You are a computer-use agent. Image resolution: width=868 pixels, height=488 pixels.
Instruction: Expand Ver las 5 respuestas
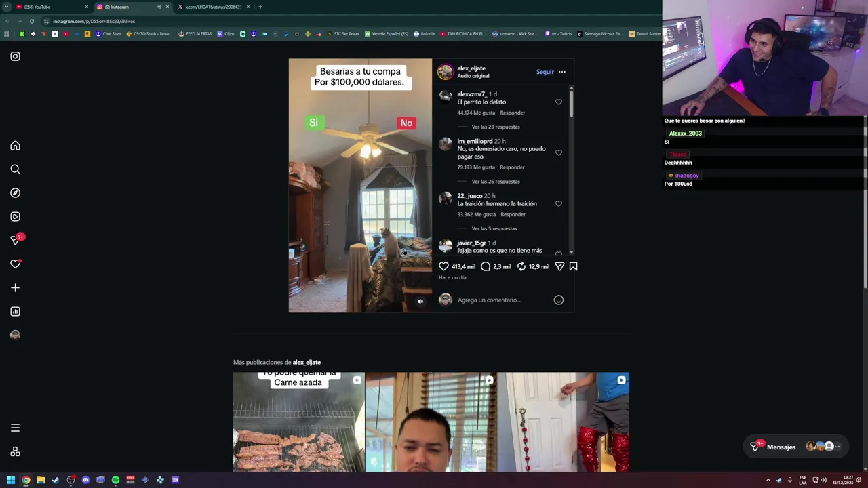(x=494, y=228)
